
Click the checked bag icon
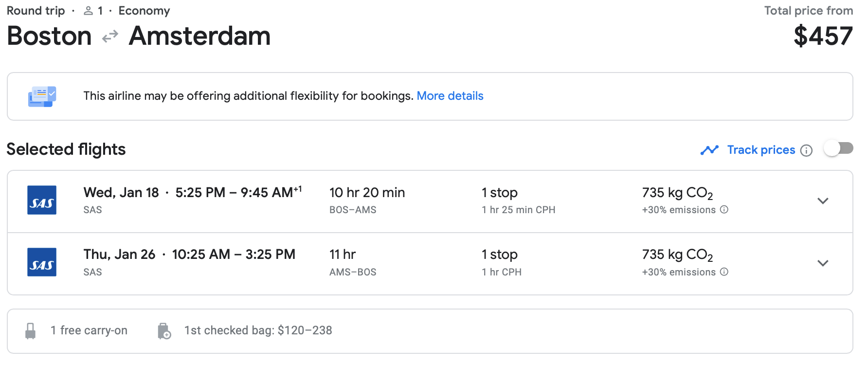tap(164, 331)
